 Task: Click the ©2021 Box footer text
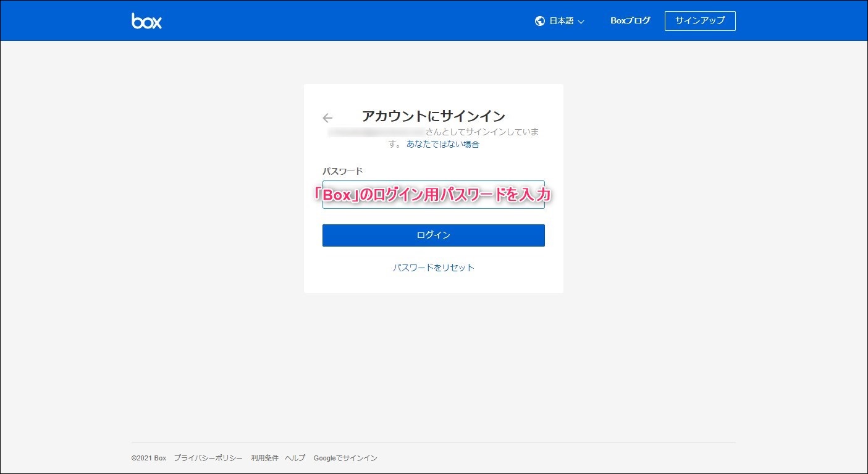[x=149, y=458]
